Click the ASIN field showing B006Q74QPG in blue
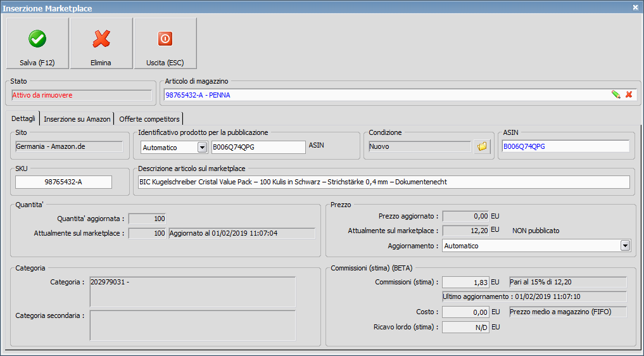Image resolution: width=644 pixels, height=356 pixels. click(x=565, y=146)
